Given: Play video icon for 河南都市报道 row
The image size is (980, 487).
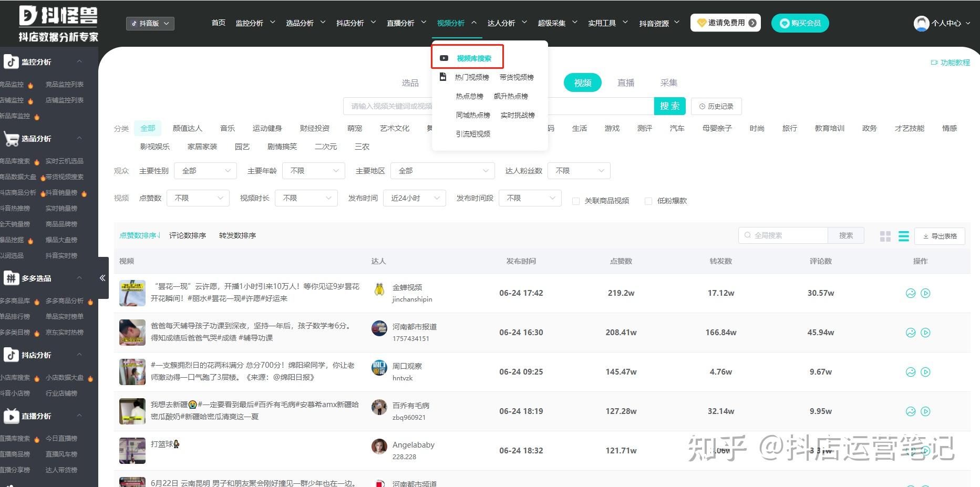Looking at the screenshot, I should [926, 333].
